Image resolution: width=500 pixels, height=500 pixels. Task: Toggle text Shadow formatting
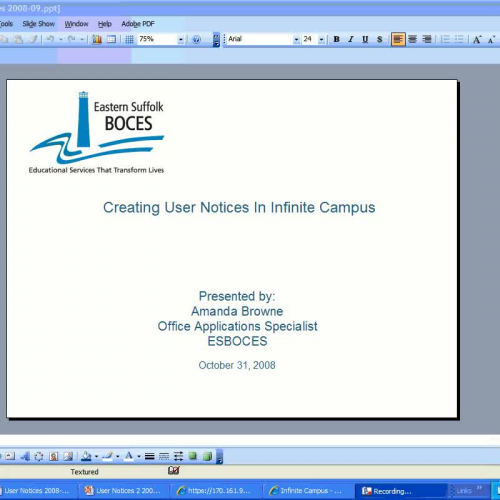[379, 39]
